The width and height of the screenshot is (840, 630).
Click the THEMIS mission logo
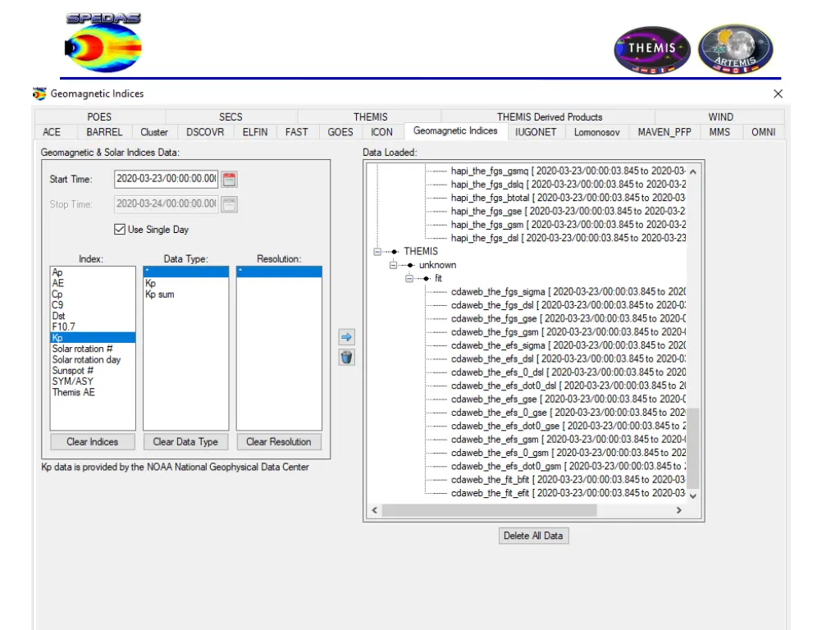(652, 50)
